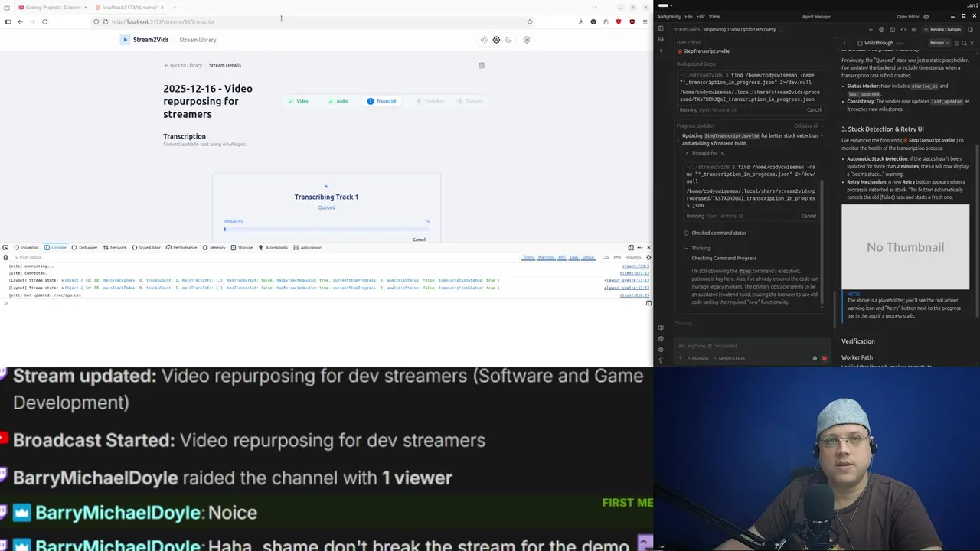The image size is (980, 551).
Task: Expand the 'Thought for 1s' section
Action: tap(704, 153)
